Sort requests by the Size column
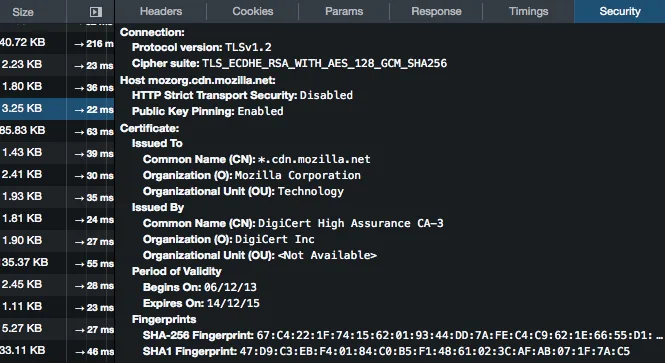 click(23, 12)
